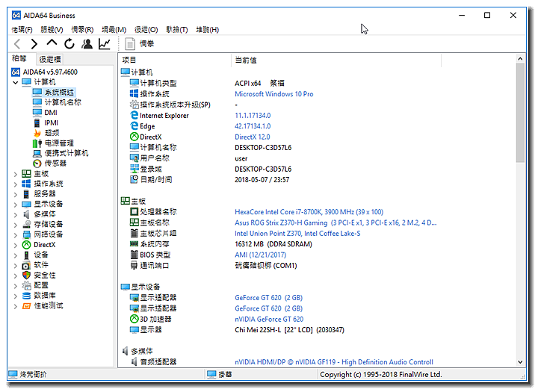Open the (H) help menu
The width and height of the screenshot is (538, 392).
click(208, 30)
